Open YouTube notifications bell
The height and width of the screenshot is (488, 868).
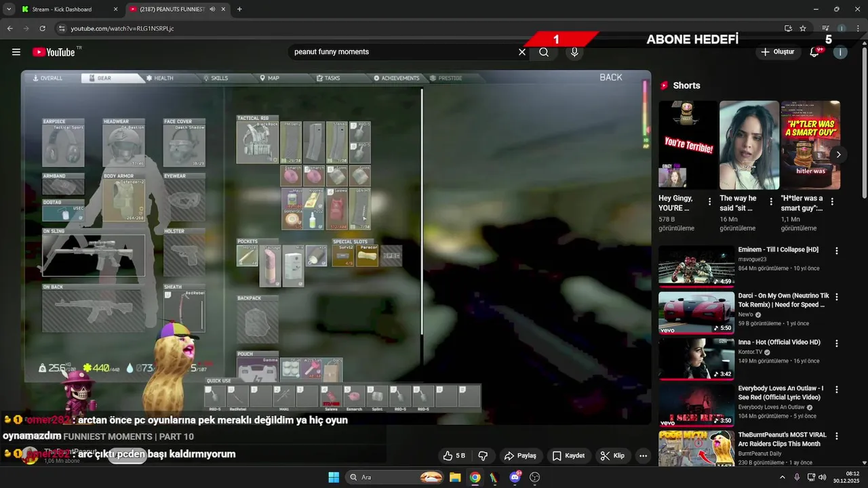814,52
